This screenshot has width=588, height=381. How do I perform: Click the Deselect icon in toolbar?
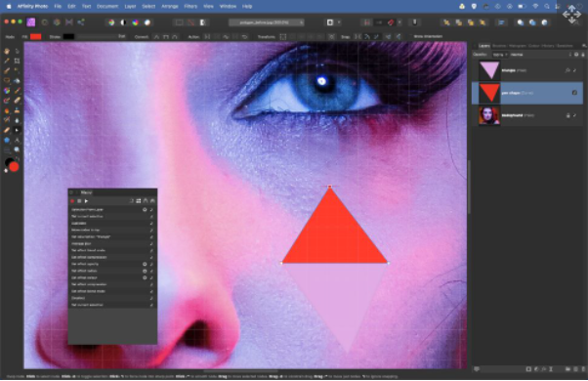pyautogui.click(x=190, y=22)
